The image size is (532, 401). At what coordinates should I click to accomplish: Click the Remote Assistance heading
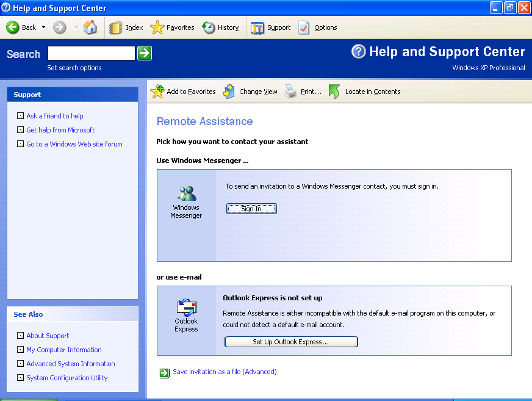click(204, 121)
